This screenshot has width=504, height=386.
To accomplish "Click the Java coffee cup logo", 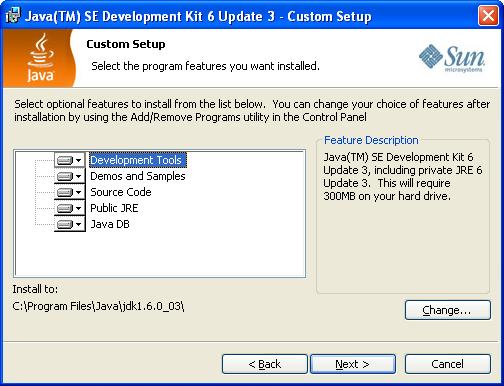I will tap(40, 58).
